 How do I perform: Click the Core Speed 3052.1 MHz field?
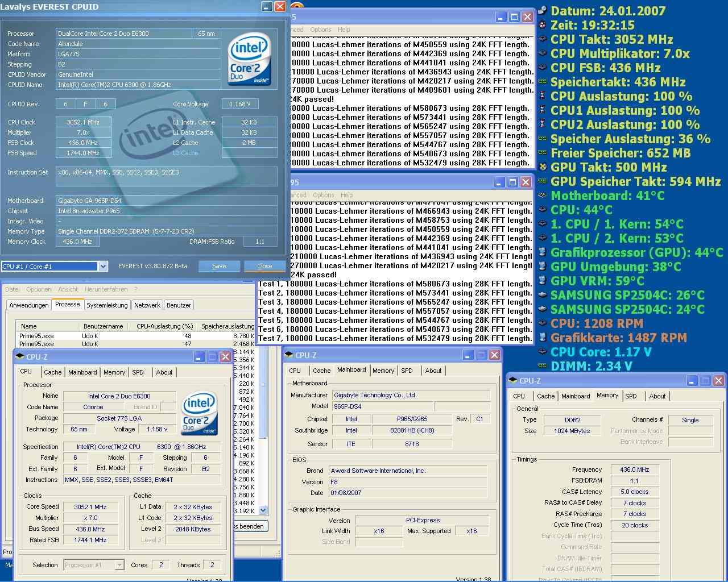click(90, 507)
